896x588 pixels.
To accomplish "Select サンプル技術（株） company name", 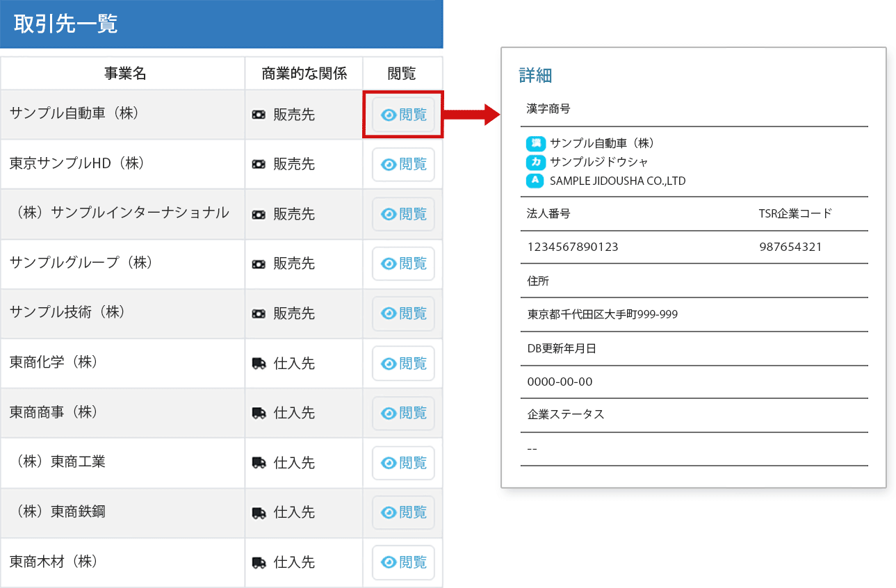I will click(67, 312).
